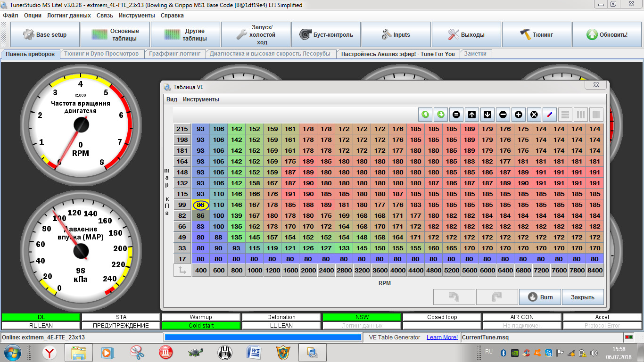The width and height of the screenshot is (644, 362).
Task: Switch to the Заметки tab
Action: coord(476,54)
